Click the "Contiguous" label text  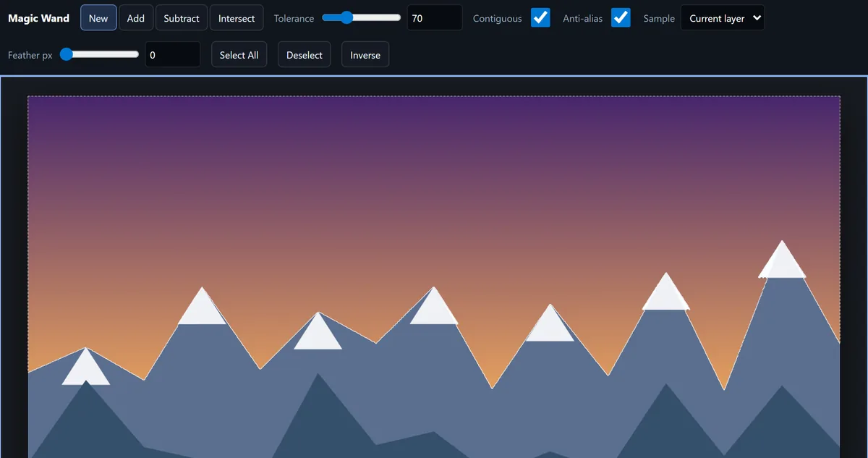click(497, 19)
